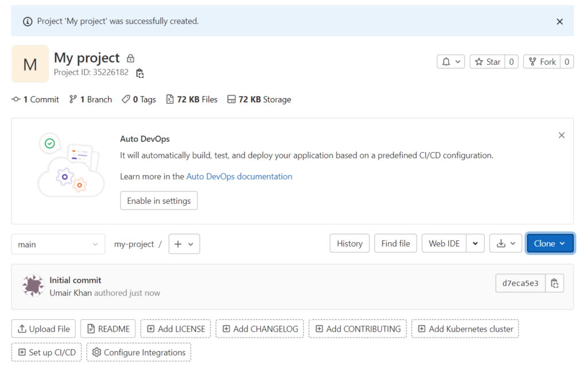Viewport: 588px width, 369px height.
Task: Enable Auto DevOps in settings
Action: pos(158,200)
